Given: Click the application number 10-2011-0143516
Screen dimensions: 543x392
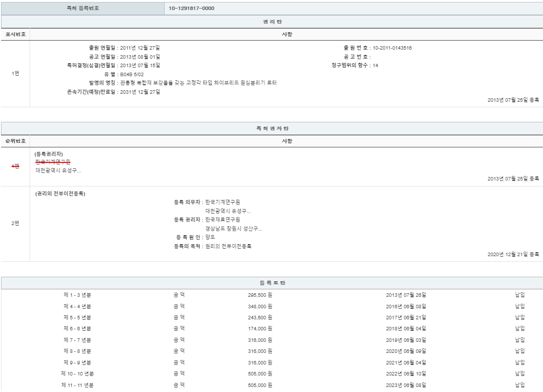Looking at the screenshot, I should 392,48.
